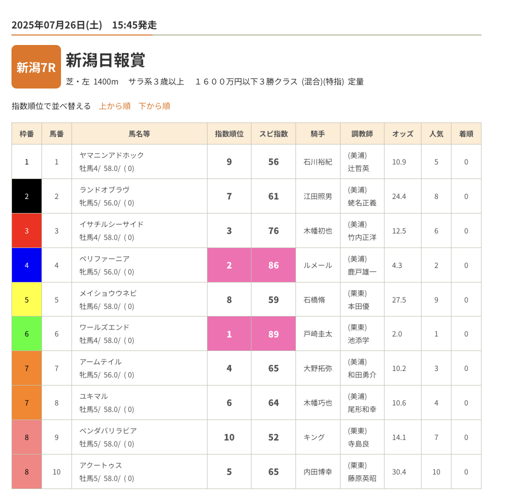The width and height of the screenshot is (515, 502).
Task: Select the black frame 2 color cell
Action: click(x=27, y=196)
